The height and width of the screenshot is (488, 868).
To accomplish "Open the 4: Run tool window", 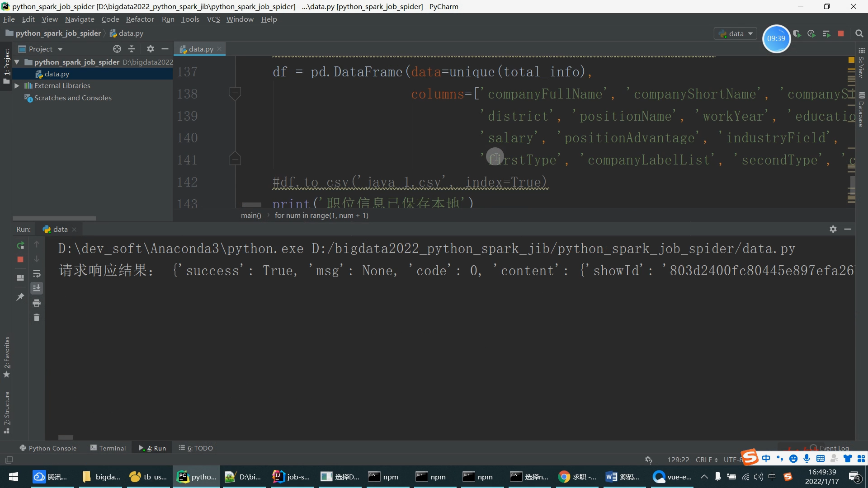I will (152, 448).
